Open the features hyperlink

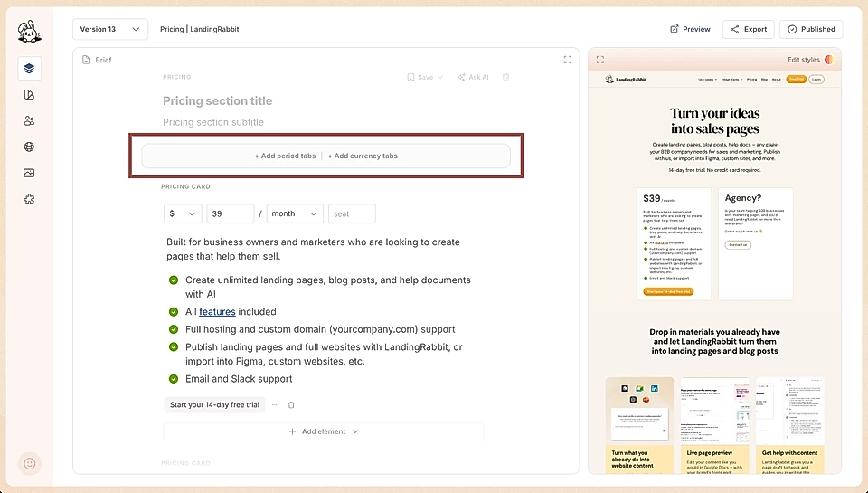click(217, 312)
